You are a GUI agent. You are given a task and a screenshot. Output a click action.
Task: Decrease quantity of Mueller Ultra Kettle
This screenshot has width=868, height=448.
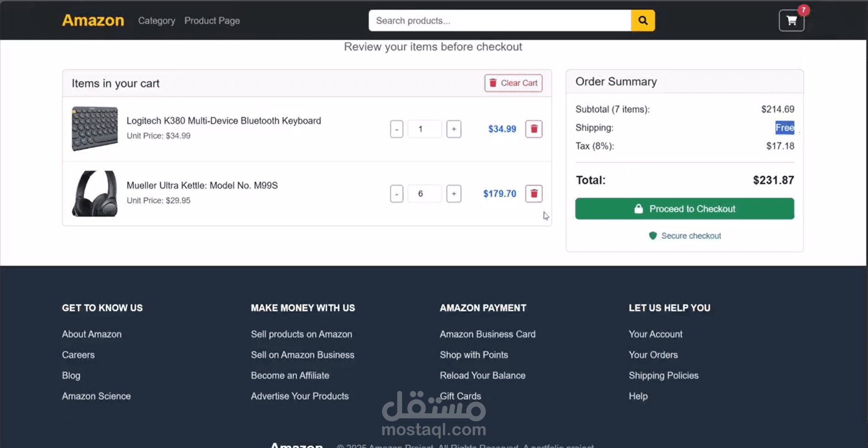[397, 193]
